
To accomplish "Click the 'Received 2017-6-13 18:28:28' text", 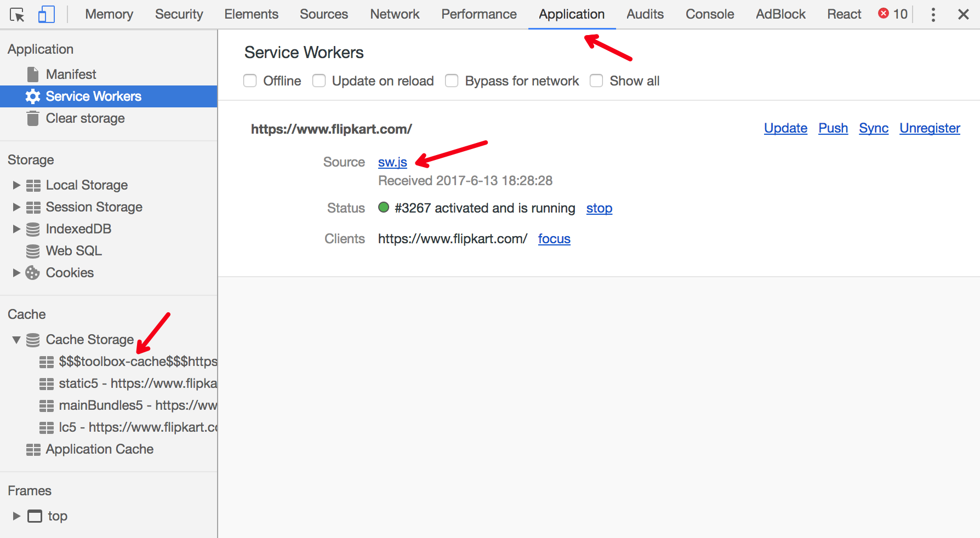I will (x=465, y=181).
